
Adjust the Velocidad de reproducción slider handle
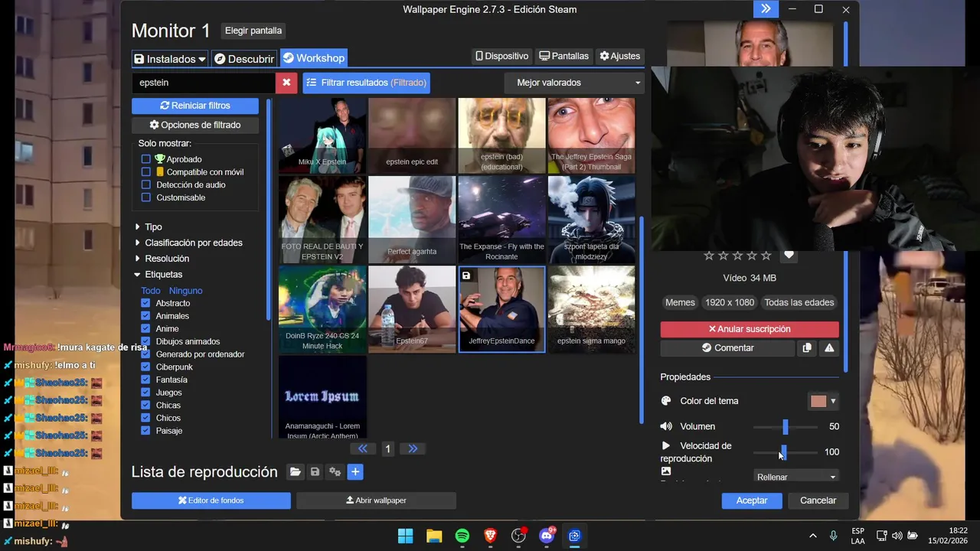coord(783,452)
